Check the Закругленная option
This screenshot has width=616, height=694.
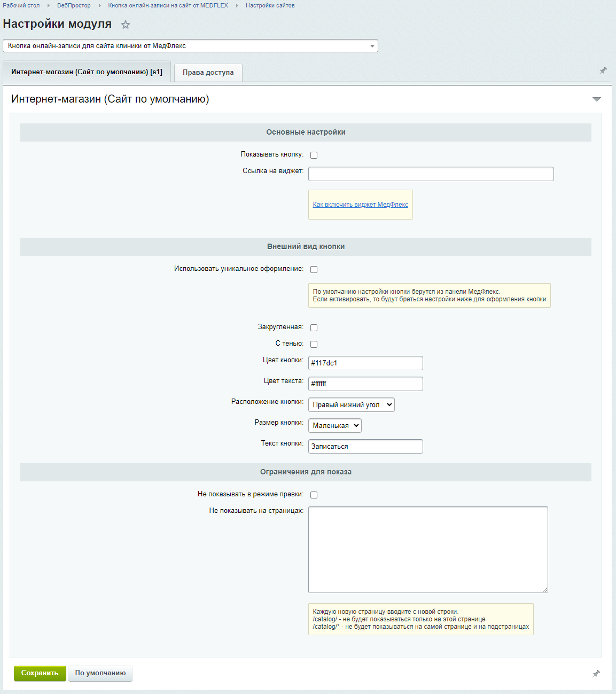pos(314,327)
